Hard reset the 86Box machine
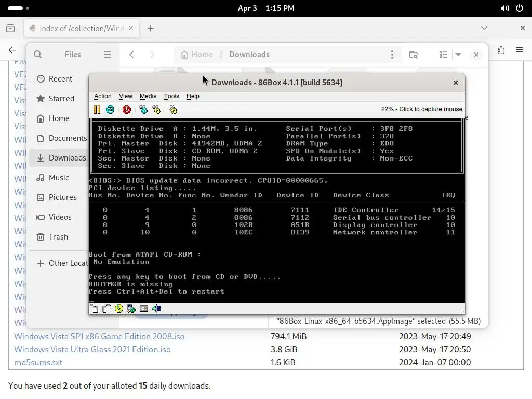Screen dimensions: 532x399 [x=110, y=110]
